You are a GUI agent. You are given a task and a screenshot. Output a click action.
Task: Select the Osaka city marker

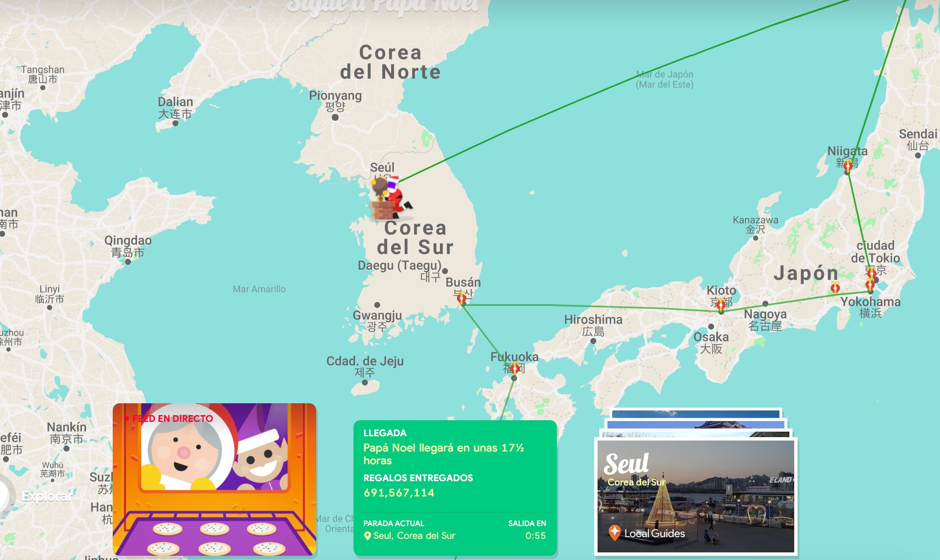(x=711, y=327)
